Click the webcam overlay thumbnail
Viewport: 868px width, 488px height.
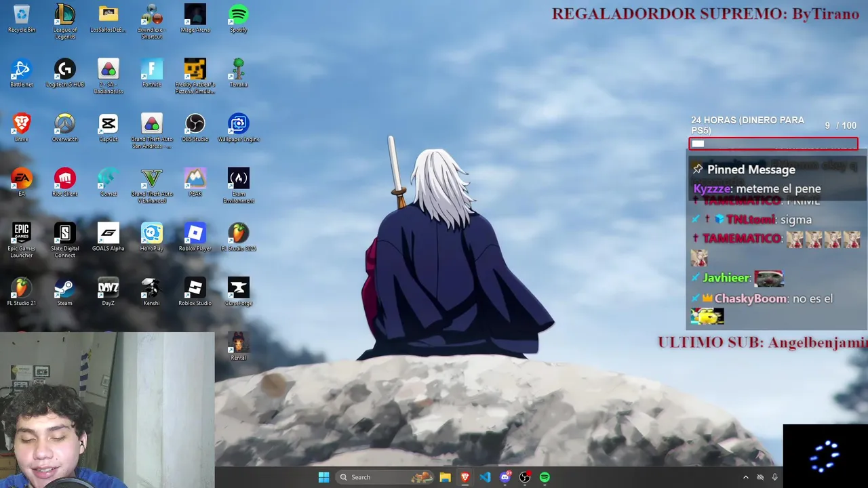pyautogui.click(x=107, y=410)
